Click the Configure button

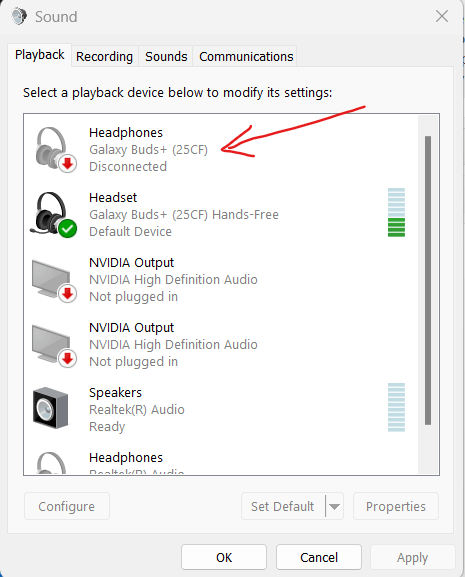67,506
